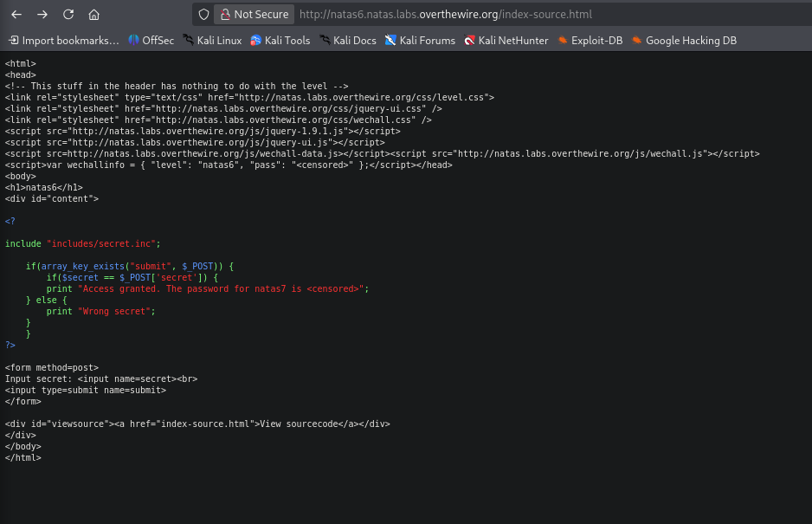Click the wechallinfo script line
Screen dimensions: 812x524
coord(229,165)
